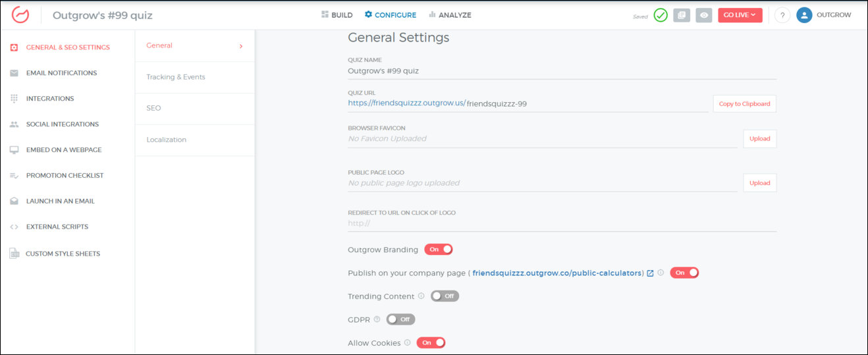Turn off Outgrow Branding toggle
This screenshot has width=868, height=355.
click(439, 250)
